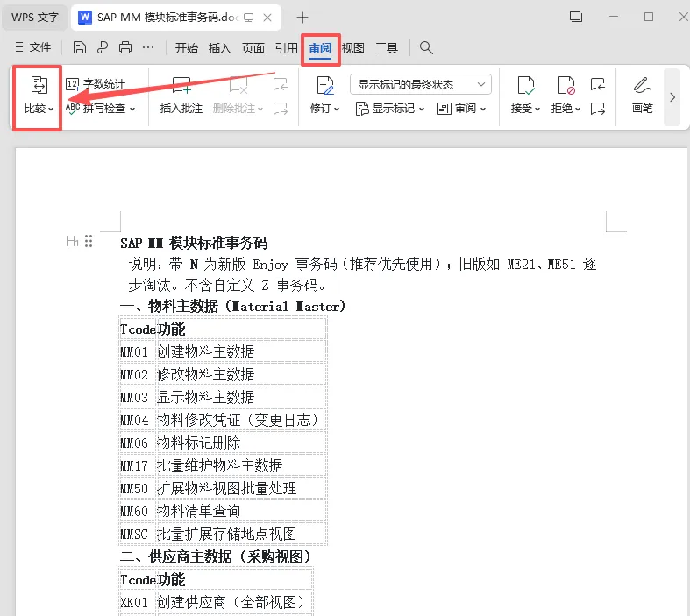Close the SAP MM document tab
Screen dimensions: 690x616
[267, 18]
